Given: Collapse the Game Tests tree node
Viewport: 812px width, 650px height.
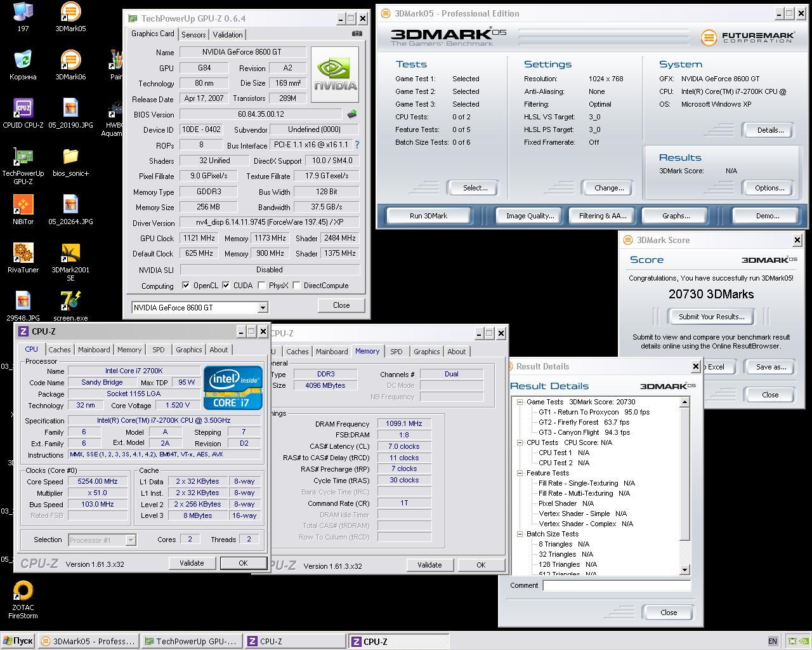Looking at the screenshot, I should pyautogui.click(x=520, y=402).
